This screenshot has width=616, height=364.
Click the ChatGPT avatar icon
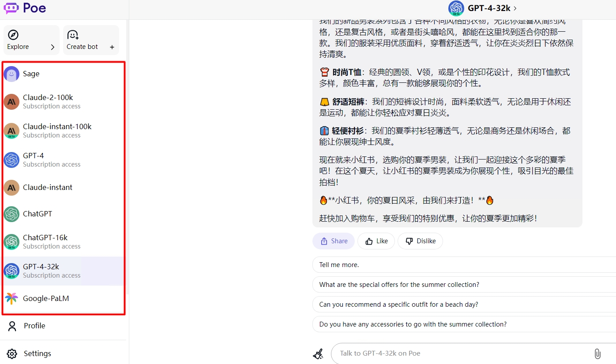11,214
